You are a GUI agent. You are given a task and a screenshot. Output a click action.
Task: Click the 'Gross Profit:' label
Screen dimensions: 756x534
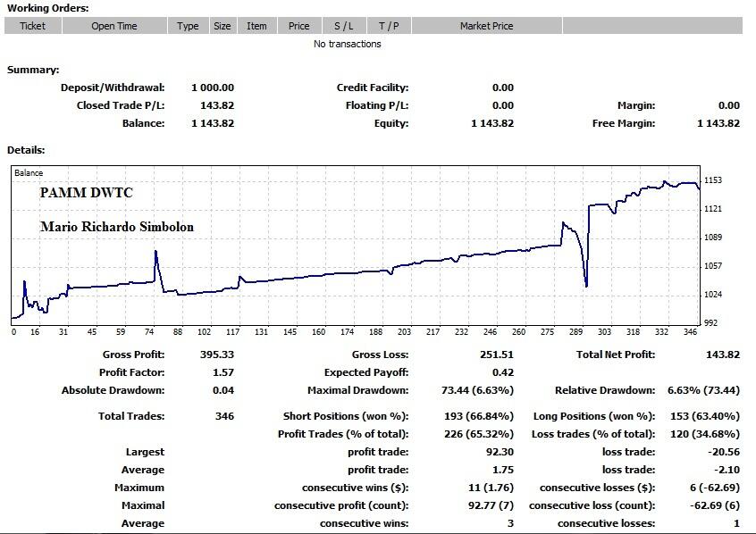133,355
